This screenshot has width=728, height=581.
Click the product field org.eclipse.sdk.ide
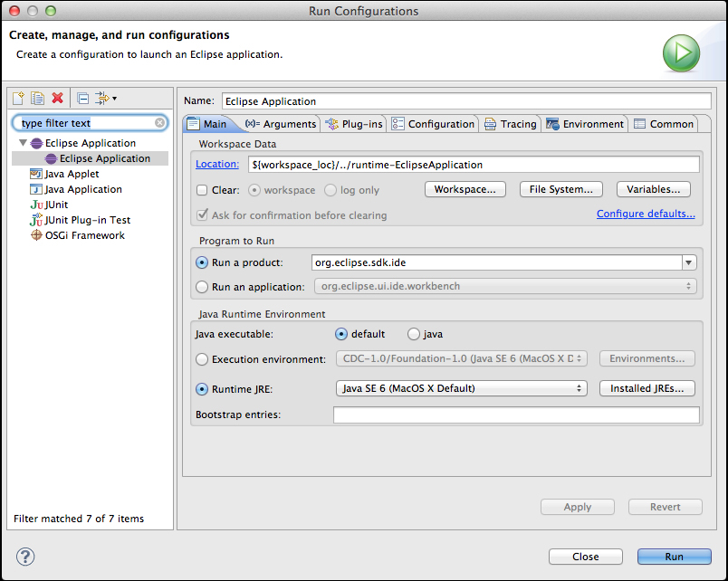(x=497, y=262)
